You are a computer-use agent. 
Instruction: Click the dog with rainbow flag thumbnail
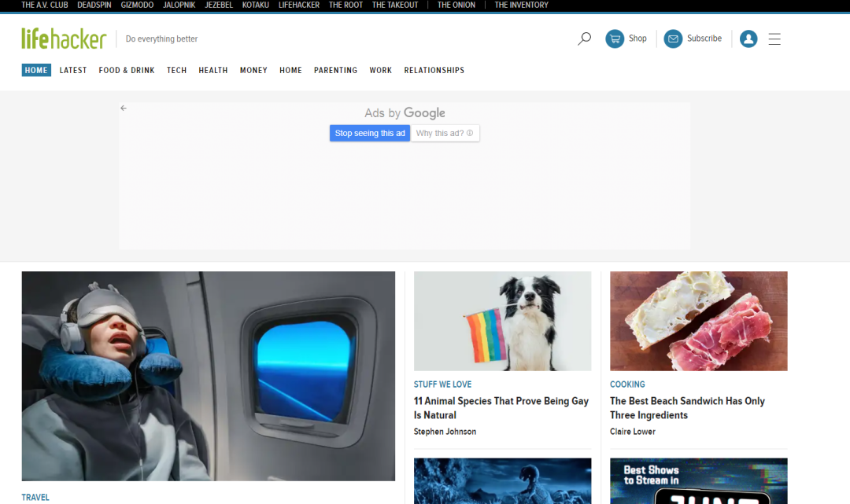point(502,321)
